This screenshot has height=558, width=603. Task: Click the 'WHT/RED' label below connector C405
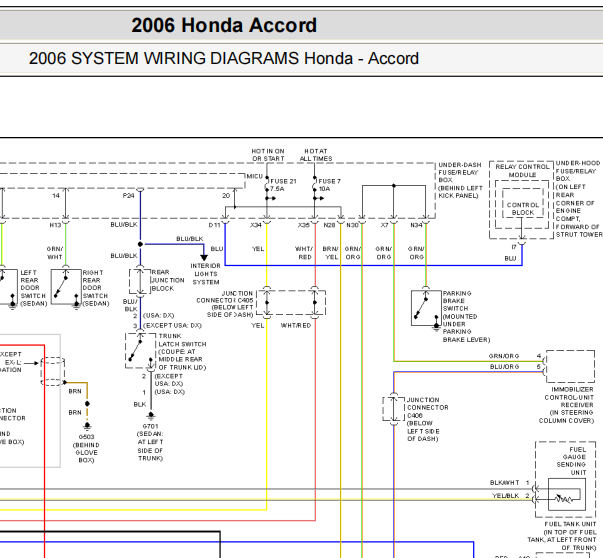296,325
